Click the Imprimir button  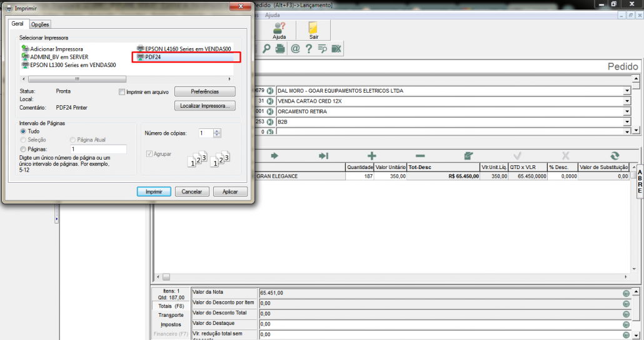tap(154, 192)
